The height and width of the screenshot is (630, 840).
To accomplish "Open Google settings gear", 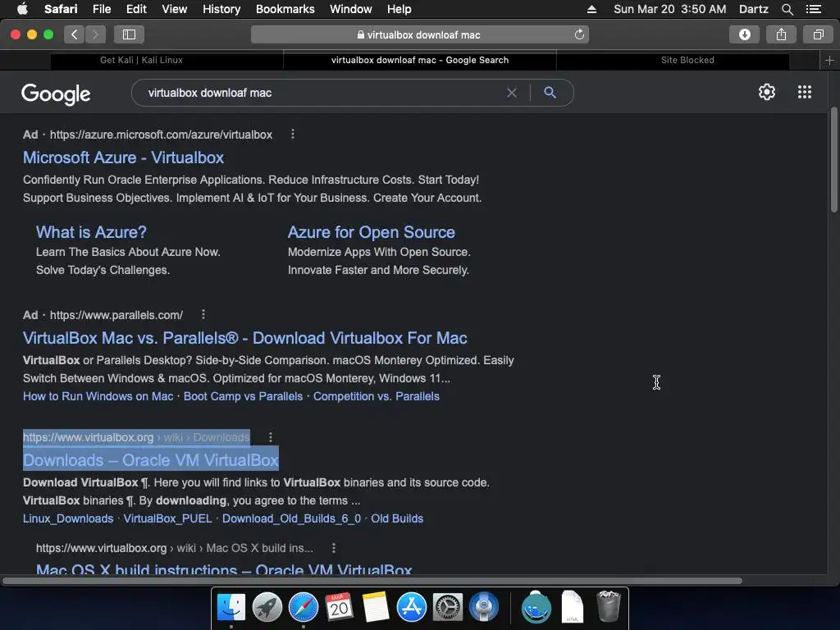I will (767, 92).
